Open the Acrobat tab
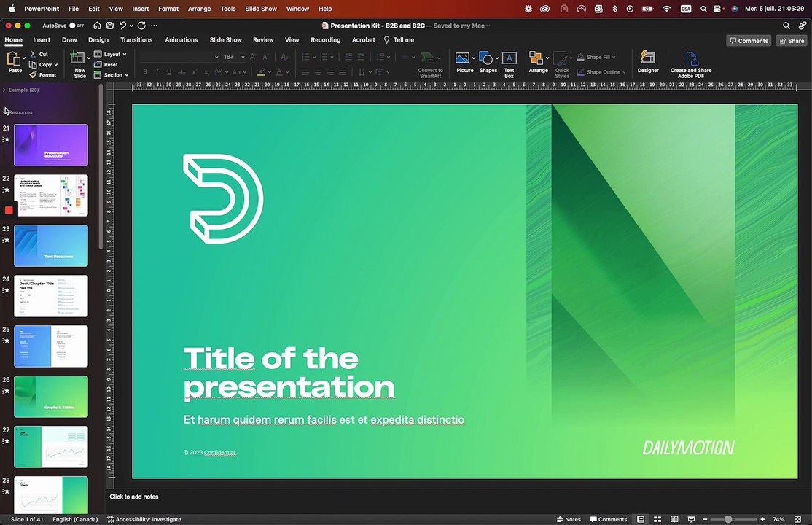This screenshot has width=812, height=525. click(364, 40)
